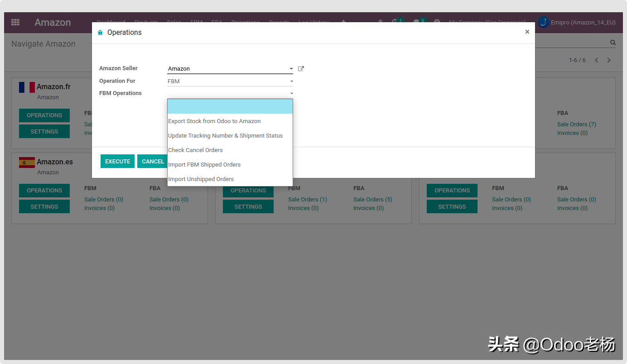Screen dimensions: 627x364
Task: Close the Operations dialog with X
Action: (527, 32)
